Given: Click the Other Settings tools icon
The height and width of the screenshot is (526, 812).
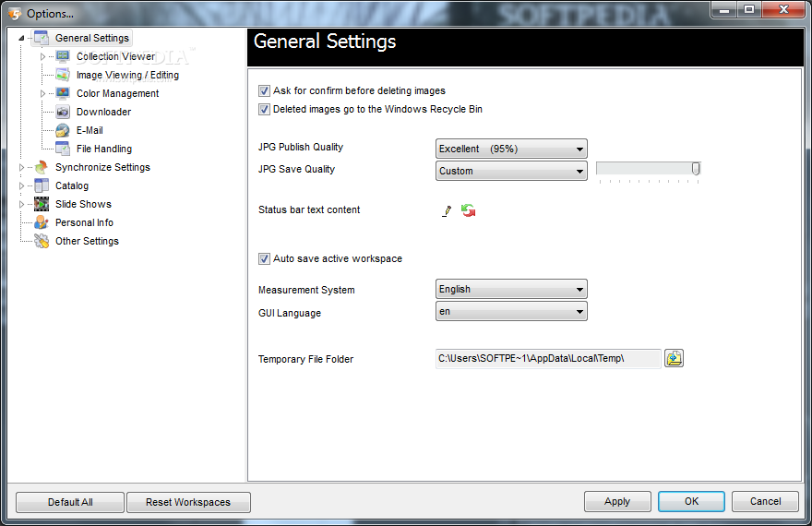Looking at the screenshot, I should [42, 241].
